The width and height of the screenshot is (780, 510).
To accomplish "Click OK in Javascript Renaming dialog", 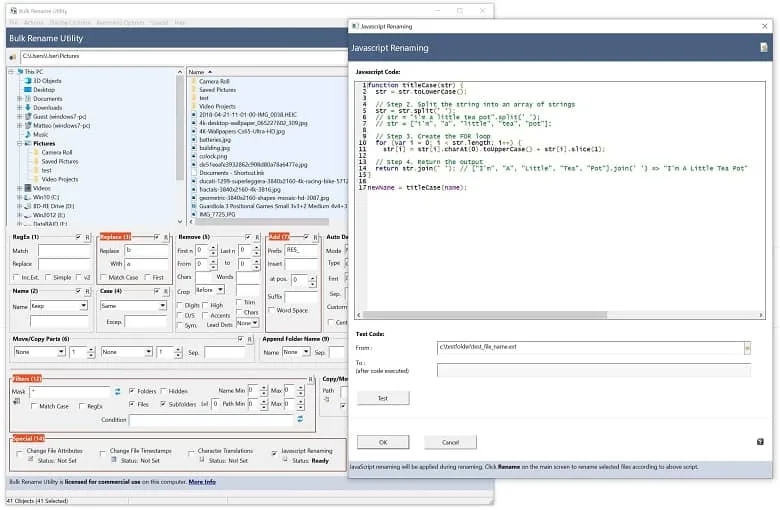I will pyautogui.click(x=383, y=442).
